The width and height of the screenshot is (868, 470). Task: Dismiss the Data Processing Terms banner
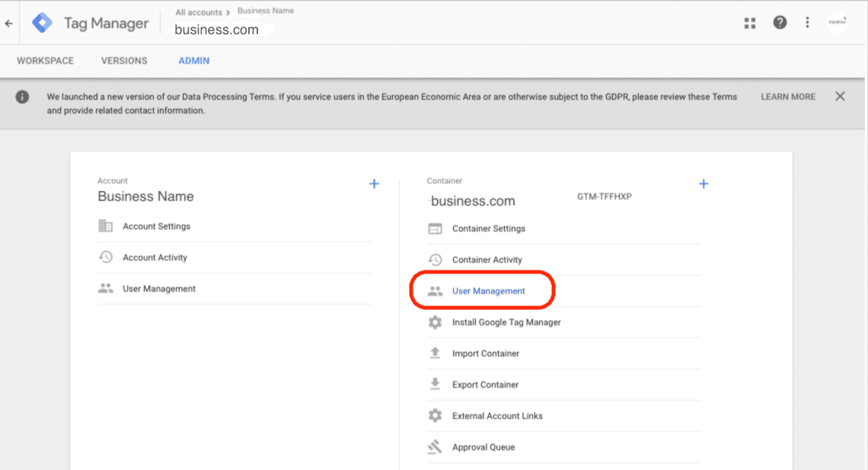coord(840,96)
